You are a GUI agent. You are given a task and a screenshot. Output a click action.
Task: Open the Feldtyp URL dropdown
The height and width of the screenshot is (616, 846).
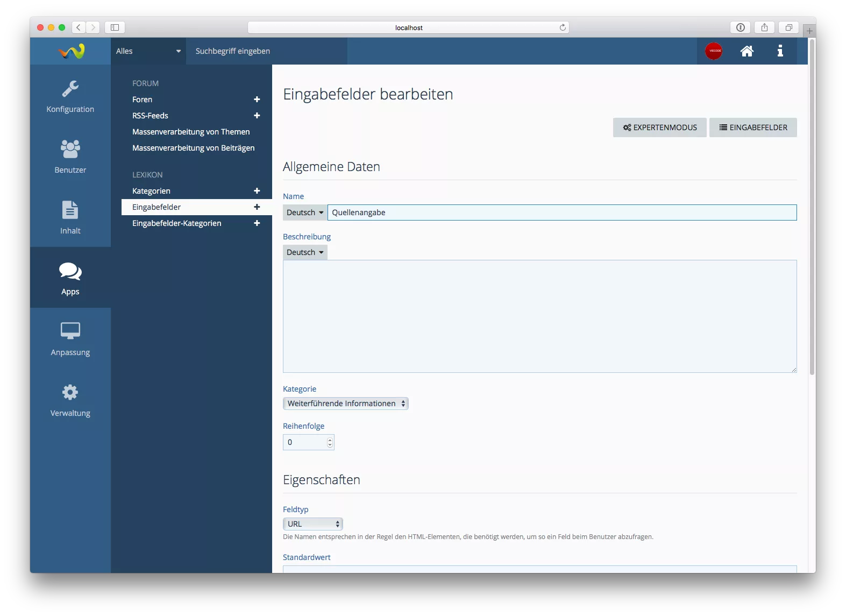coord(312,524)
